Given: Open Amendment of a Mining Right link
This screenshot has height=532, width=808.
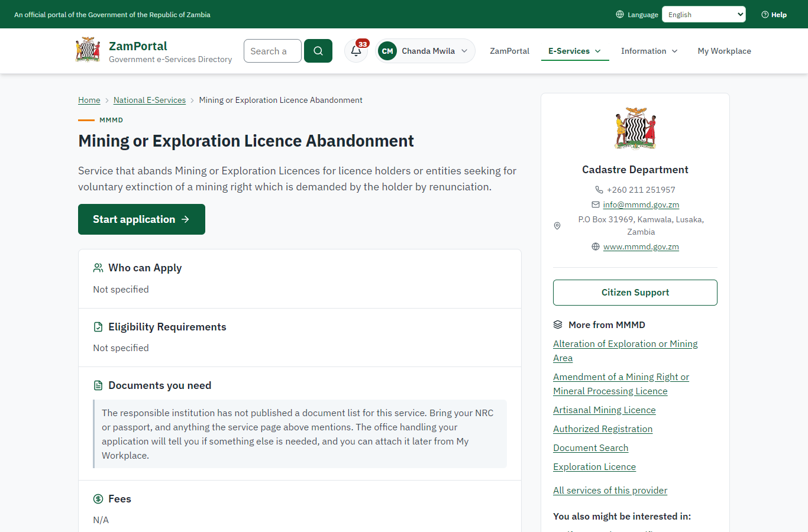Looking at the screenshot, I should point(621,384).
